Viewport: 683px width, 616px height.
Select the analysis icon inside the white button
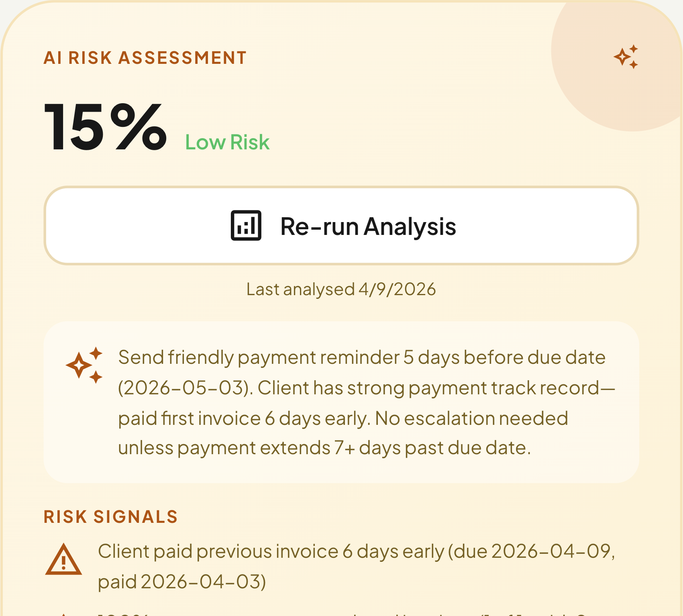pos(246,226)
